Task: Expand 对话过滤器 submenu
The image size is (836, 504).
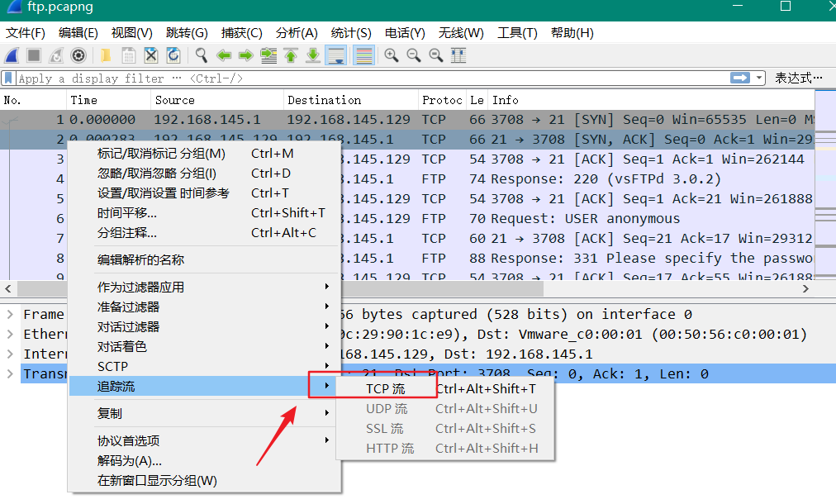Action: click(204, 326)
